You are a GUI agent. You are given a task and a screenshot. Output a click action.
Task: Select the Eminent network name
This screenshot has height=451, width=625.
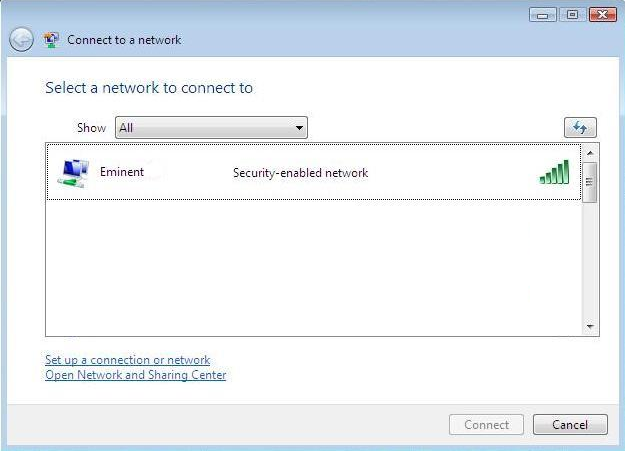click(122, 172)
